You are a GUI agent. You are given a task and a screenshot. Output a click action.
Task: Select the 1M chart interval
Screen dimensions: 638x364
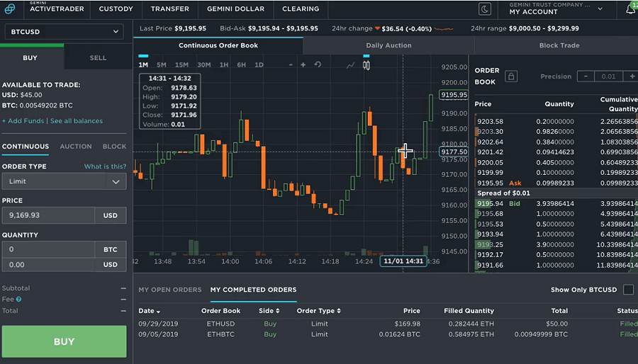(143, 64)
